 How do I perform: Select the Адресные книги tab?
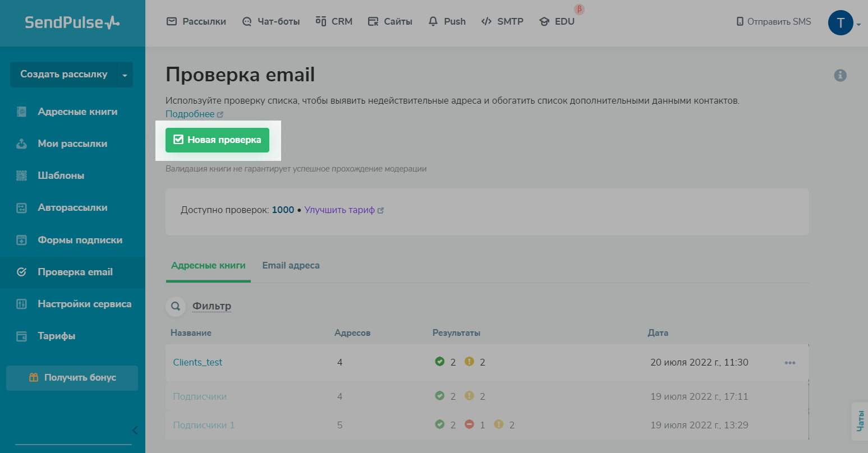208,265
